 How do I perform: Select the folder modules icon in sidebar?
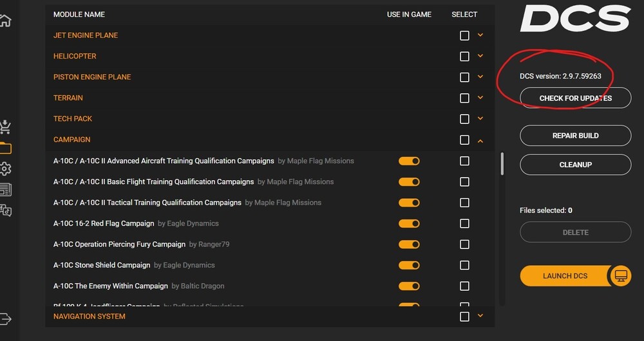5,148
